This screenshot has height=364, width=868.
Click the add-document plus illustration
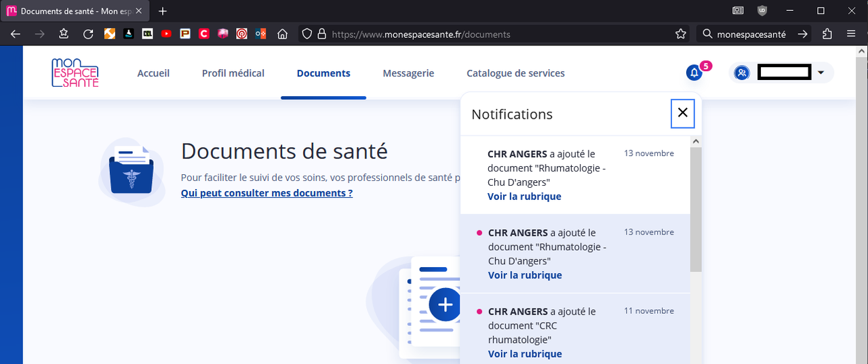pyautogui.click(x=445, y=305)
